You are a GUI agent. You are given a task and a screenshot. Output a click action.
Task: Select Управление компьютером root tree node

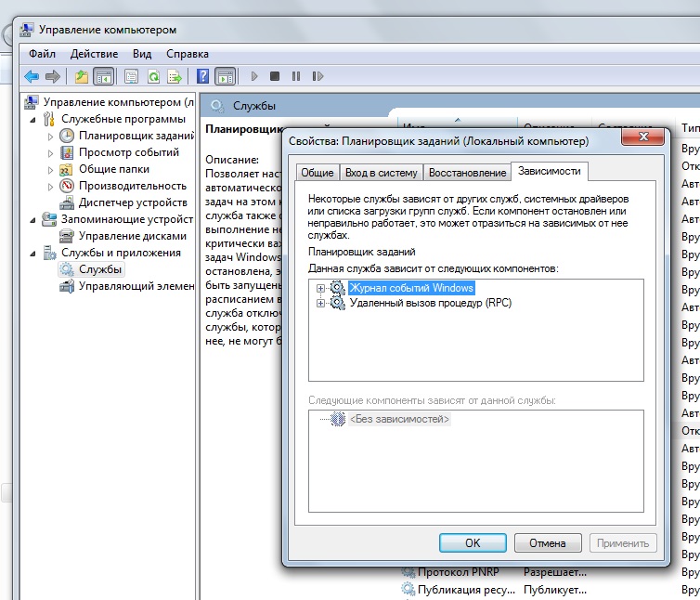pos(118,102)
